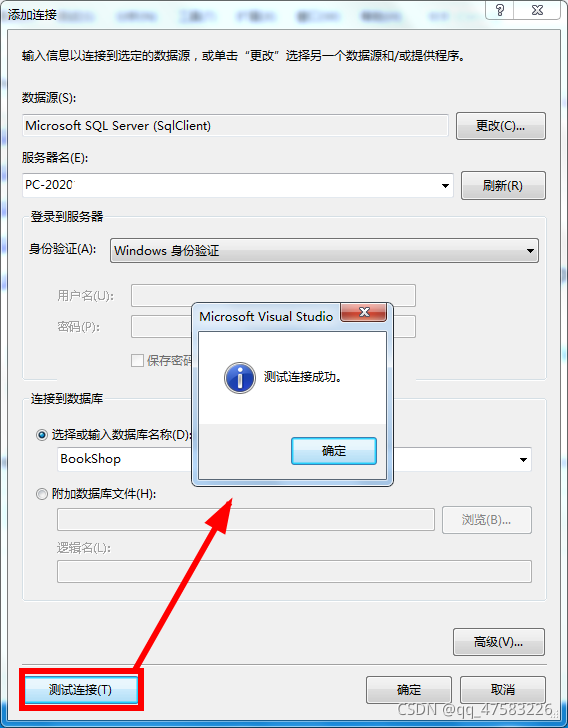The image size is (568, 728).
Task: Confirm the 测试连接成功 message with 确定
Action: point(333,451)
